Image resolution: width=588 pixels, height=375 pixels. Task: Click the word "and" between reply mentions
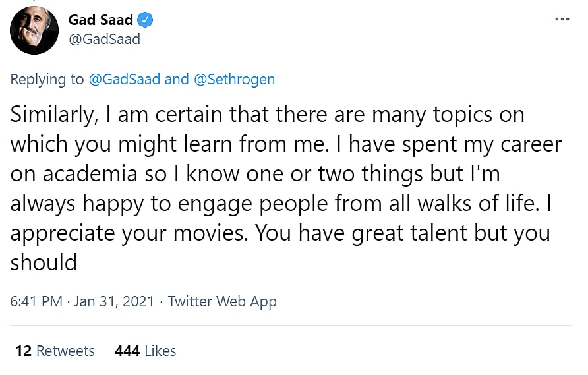177,80
